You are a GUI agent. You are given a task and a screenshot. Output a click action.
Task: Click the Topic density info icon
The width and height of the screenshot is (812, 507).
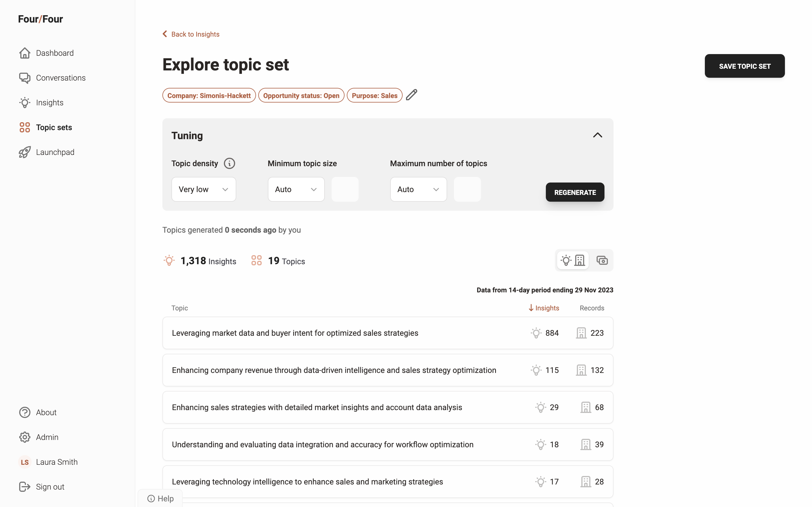click(230, 163)
